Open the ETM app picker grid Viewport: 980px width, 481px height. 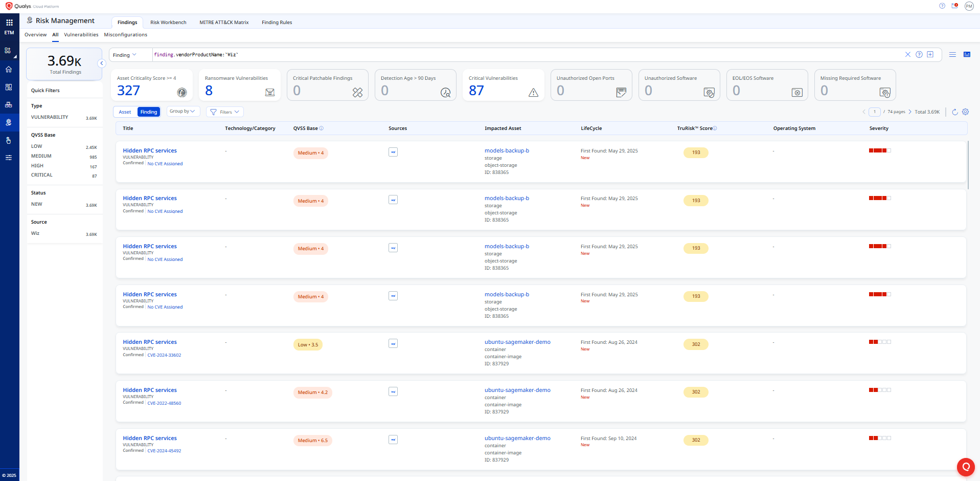pyautogui.click(x=9, y=23)
